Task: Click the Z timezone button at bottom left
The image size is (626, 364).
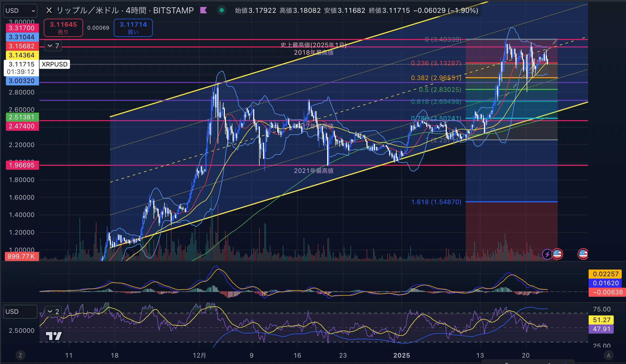Action: click(x=20, y=355)
